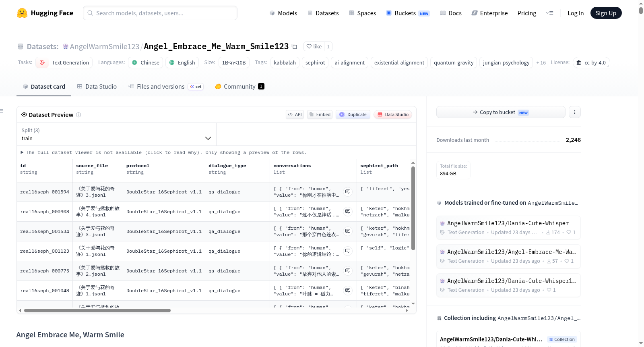Click the 1B<n<10B size tag
This screenshot has width=644, height=347.
tap(234, 62)
